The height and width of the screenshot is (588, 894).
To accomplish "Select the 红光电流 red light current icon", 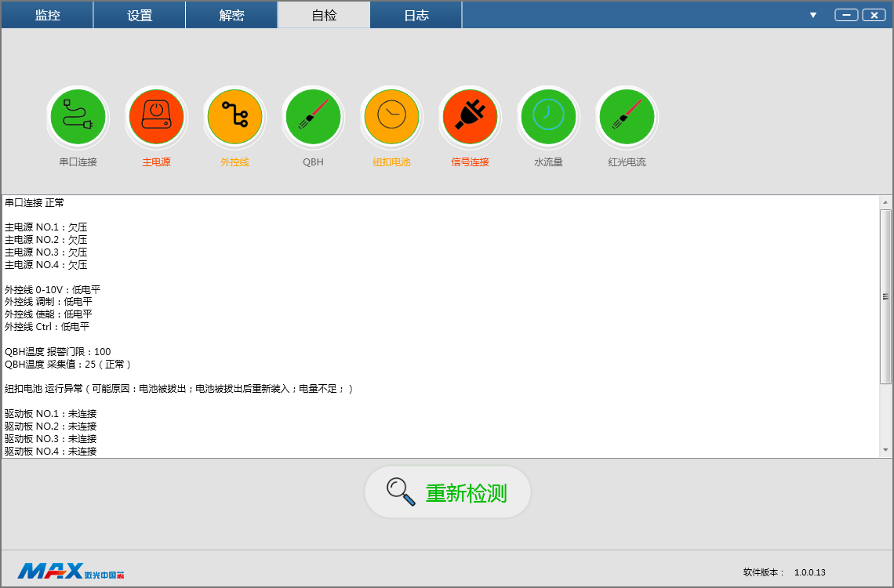I will click(627, 117).
